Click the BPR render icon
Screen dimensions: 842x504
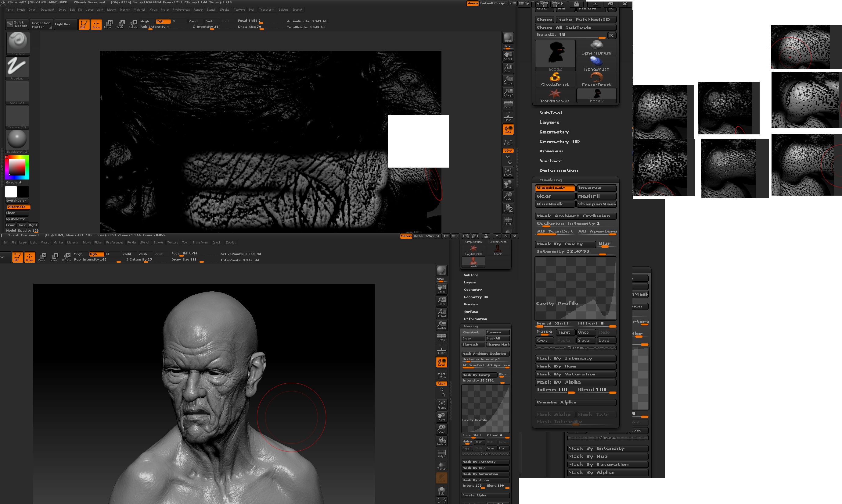(x=508, y=38)
